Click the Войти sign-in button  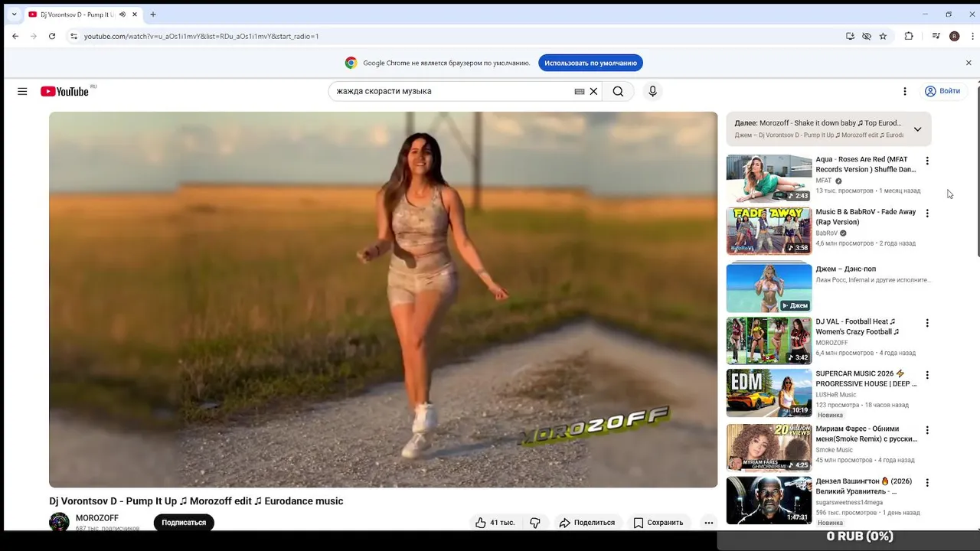click(942, 91)
